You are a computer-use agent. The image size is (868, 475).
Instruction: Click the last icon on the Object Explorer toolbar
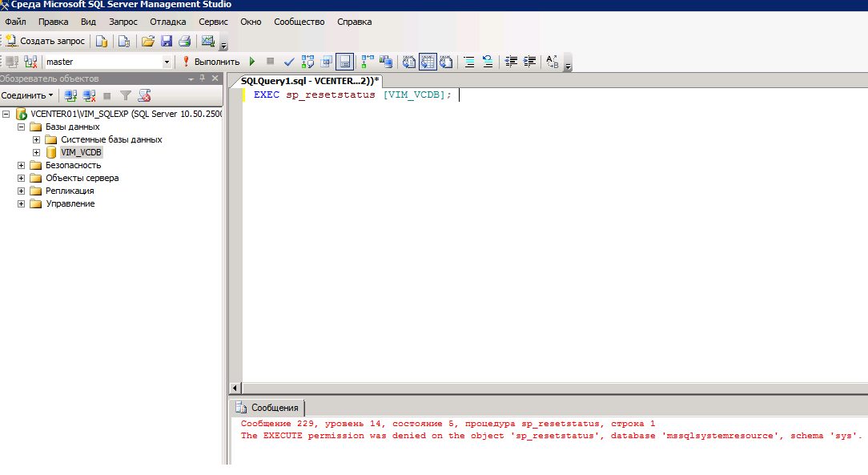tap(144, 96)
